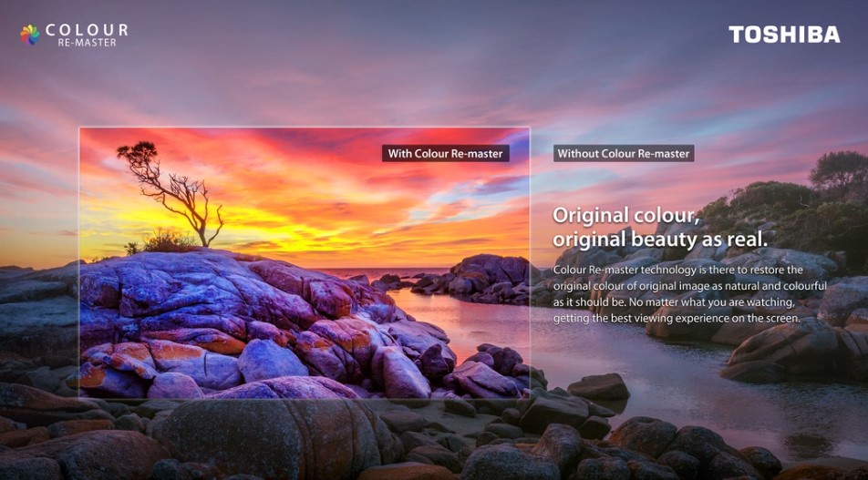
Task: Click the 'Original colour,' headline line
Action: [626, 216]
